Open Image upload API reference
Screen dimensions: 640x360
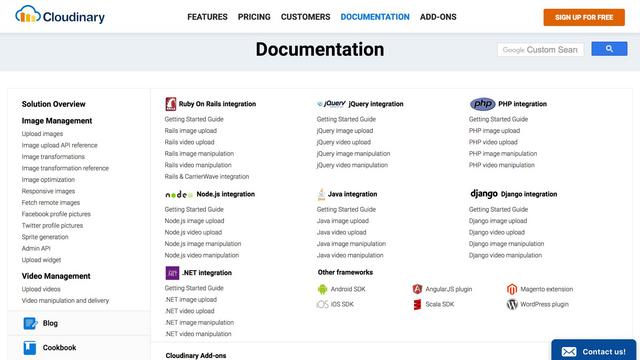(x=60, y=145)
